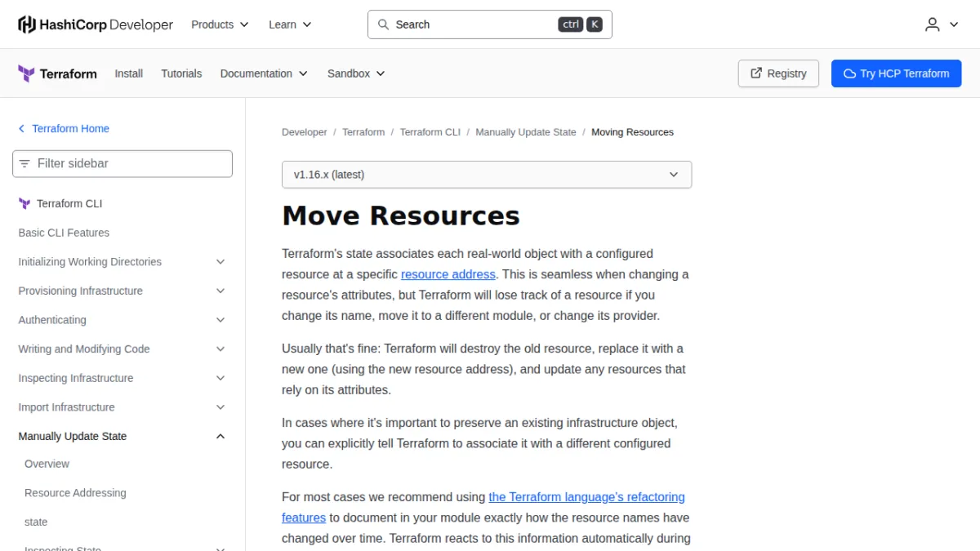This screenshot has height=551, width=980.
Task: Click the external link icon on Registry button
Action: click(x=756, y=73)
